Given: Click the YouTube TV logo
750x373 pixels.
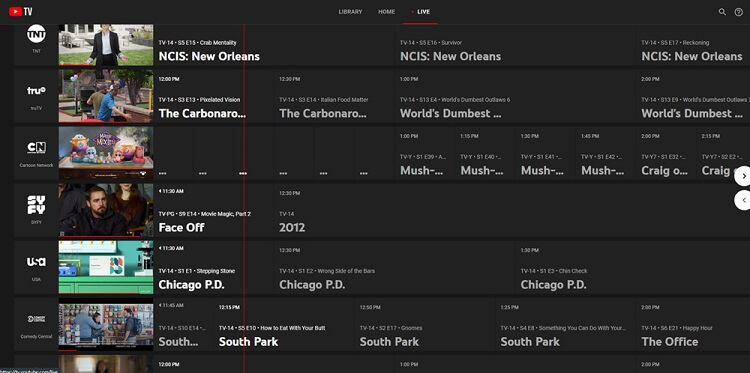Looking at the screenshot, I should (21, 11).
